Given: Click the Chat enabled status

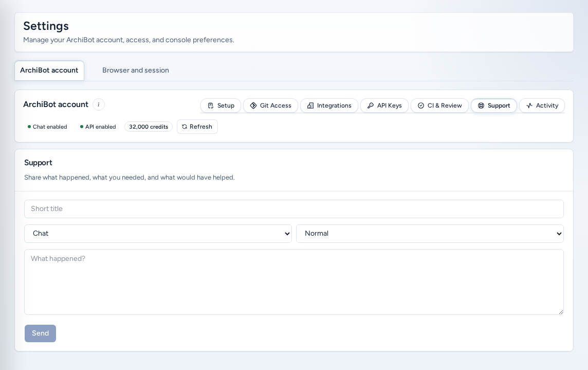Looking at the screenshot, I should click(47, 127).
